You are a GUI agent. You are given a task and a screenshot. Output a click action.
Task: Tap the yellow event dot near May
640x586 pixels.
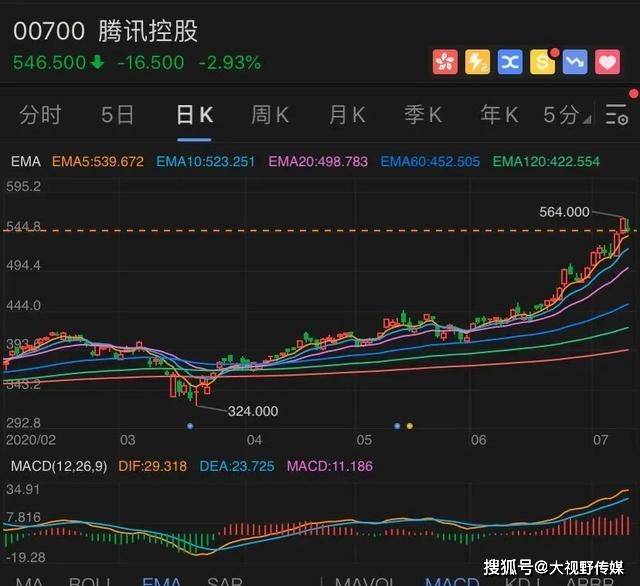click(410, 426)
